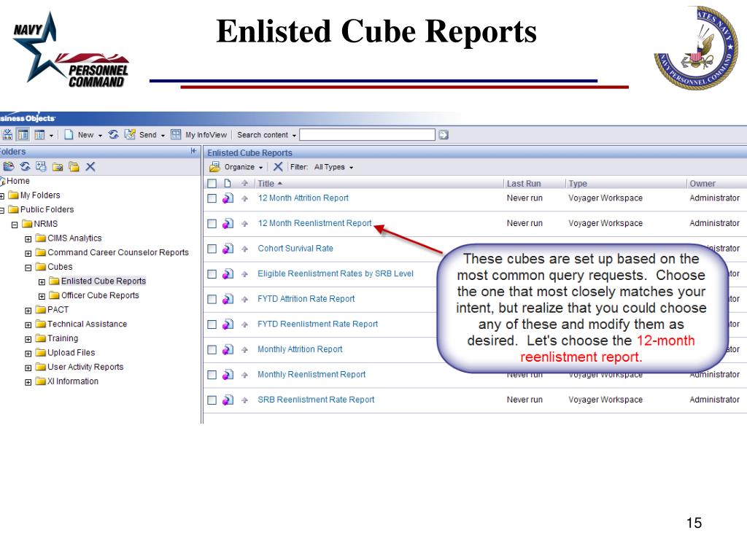Expand the Officer Cube Reports folder
Image resolution: width=747 pixels, height=560 pixels.
(x=42, y=296)
